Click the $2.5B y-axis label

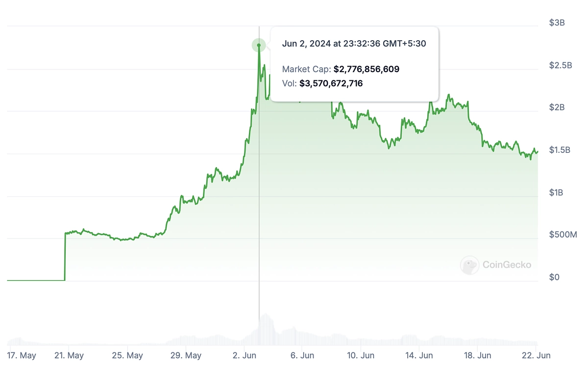point(560,65)
